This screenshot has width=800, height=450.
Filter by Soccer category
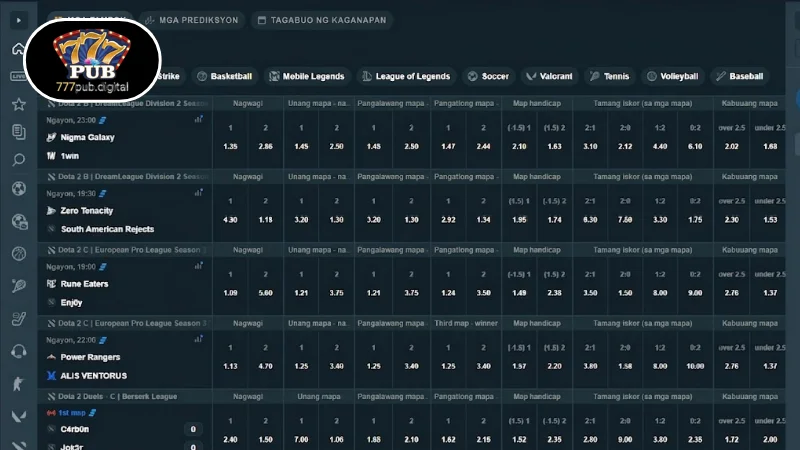pyautogui.click(x=488, y=77)
